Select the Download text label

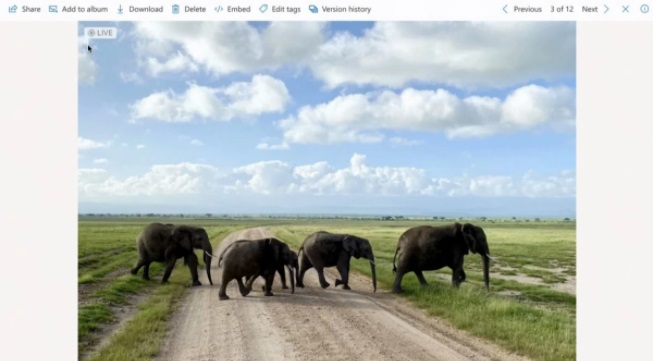pyautogui.click(x=146, y=9)
